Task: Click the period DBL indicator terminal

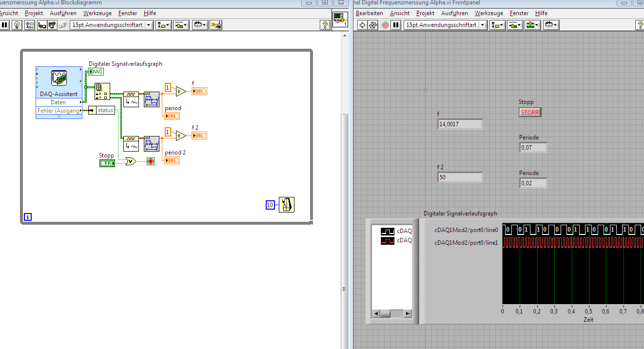Action: click(172, 116)
